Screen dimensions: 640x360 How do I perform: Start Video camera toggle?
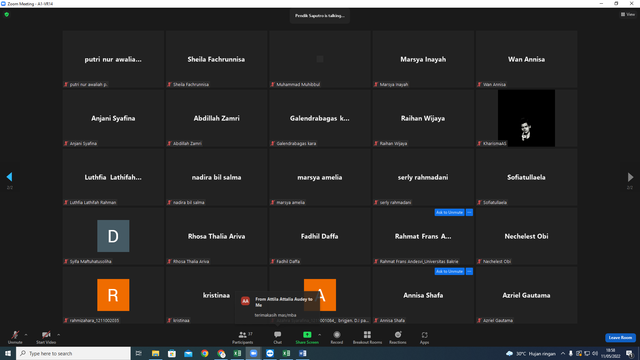(46, 337)
